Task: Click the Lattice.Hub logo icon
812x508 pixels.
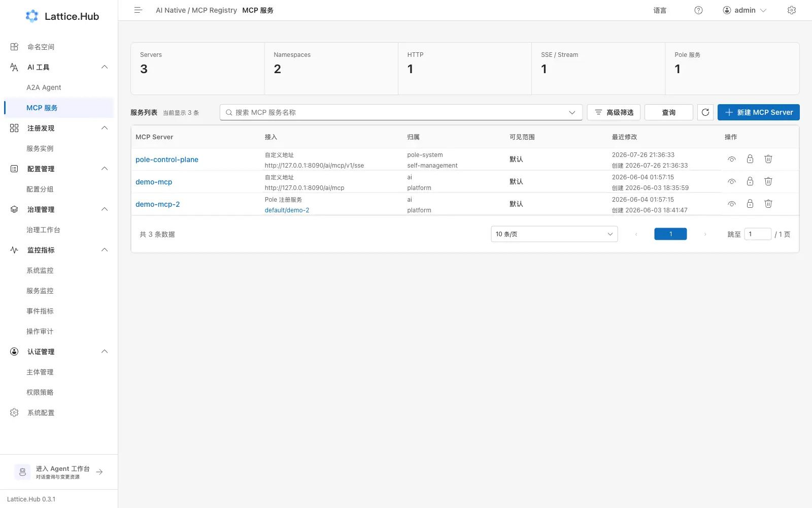Action: pos(32,16)
